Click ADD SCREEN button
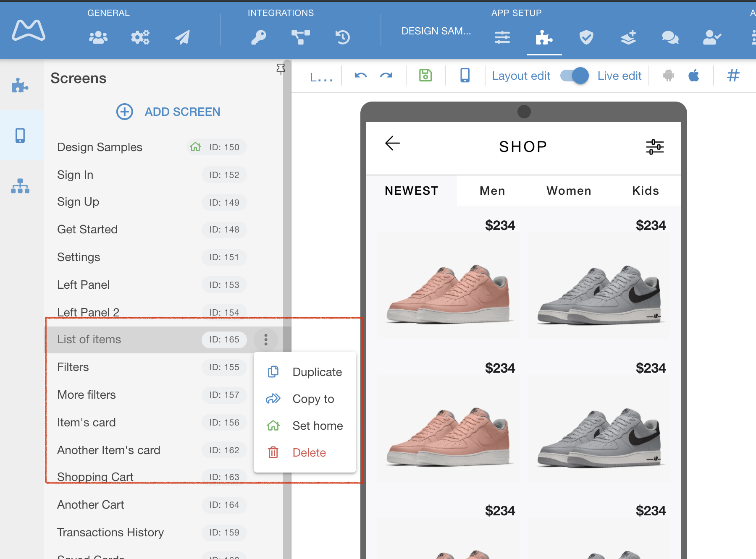 click(x=168, y=112)
